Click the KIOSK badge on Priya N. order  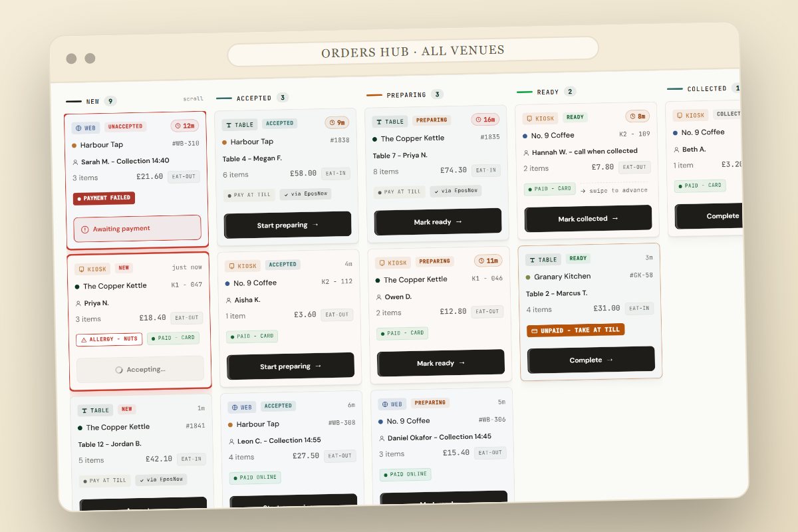[92, 269]
